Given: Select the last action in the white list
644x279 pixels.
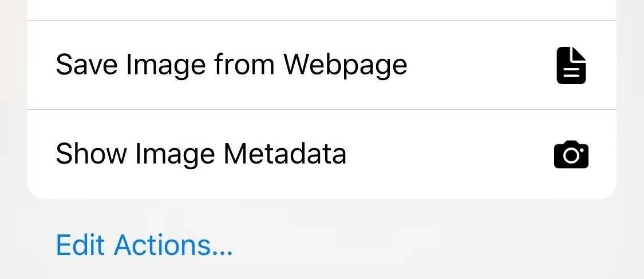Looking at the screenshot, I should click(x=322, y=154).
